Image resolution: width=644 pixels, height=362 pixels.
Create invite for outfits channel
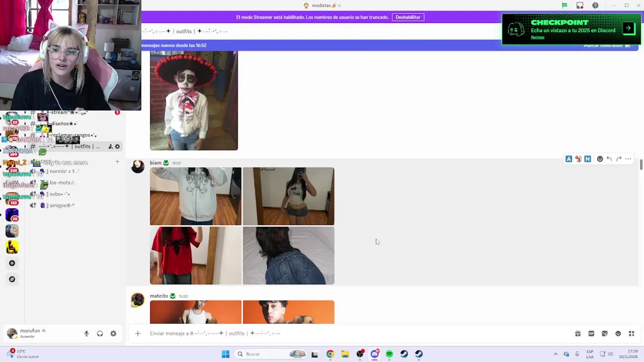click(x=110, y=146)
